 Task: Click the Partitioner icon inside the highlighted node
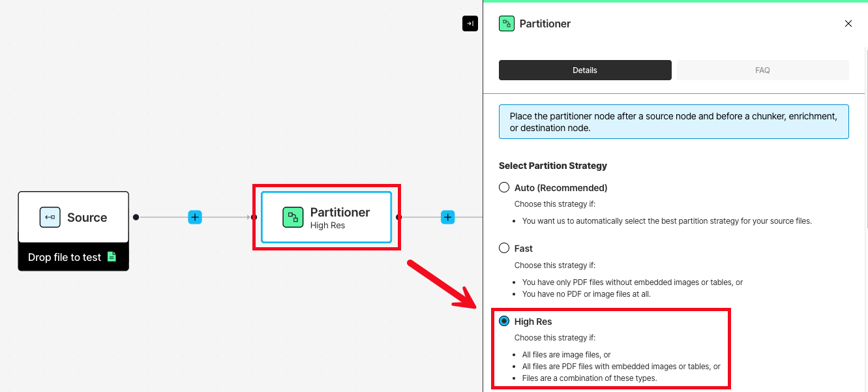(x=292, y=217)
